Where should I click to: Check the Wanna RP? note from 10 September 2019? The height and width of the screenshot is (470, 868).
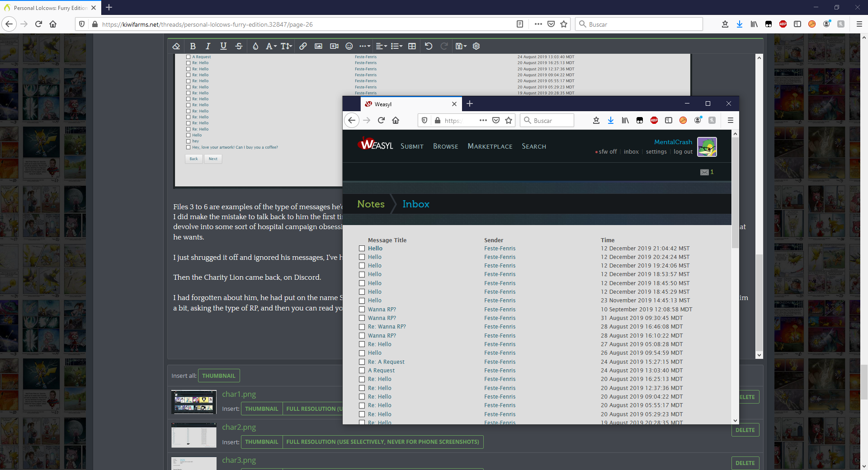362,310
